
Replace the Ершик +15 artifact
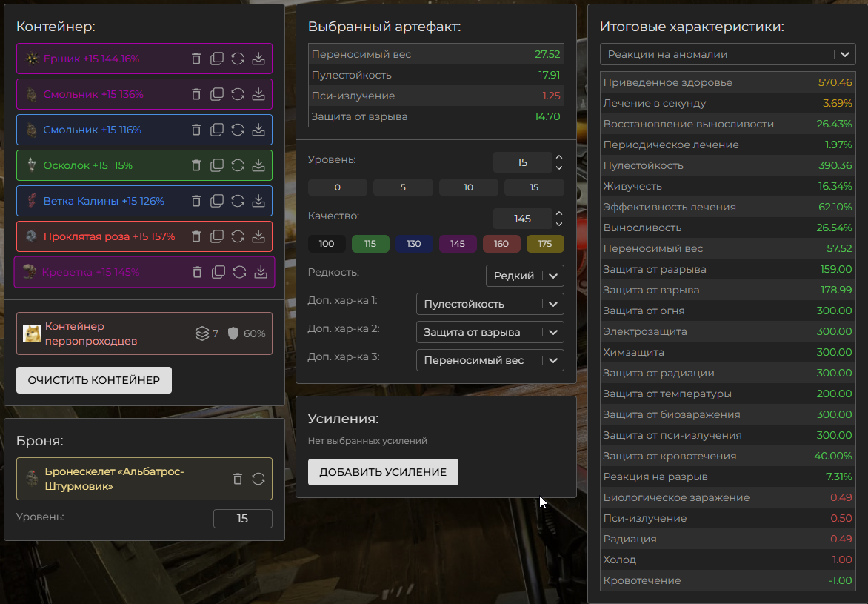point(238,59)
